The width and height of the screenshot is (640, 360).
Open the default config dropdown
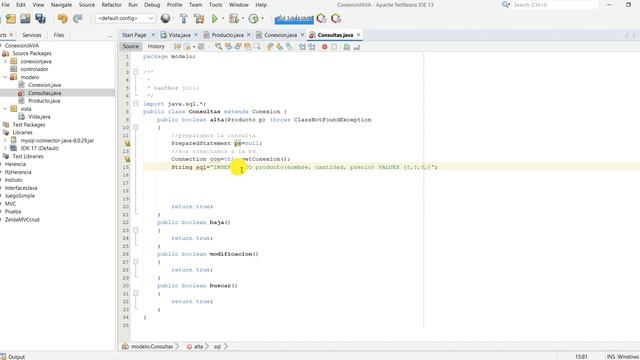coord(125,18)
